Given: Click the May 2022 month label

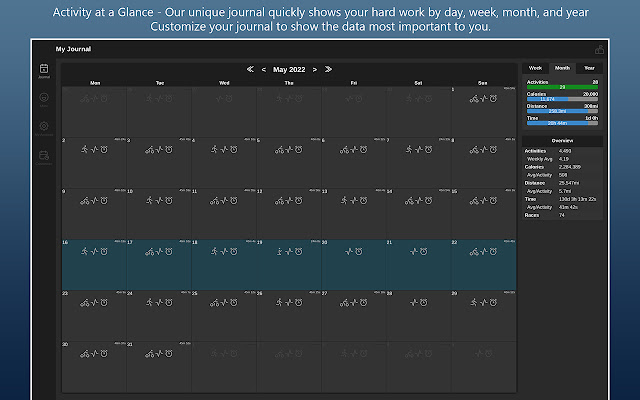Looking at the screenshot, I should point(289,70).
